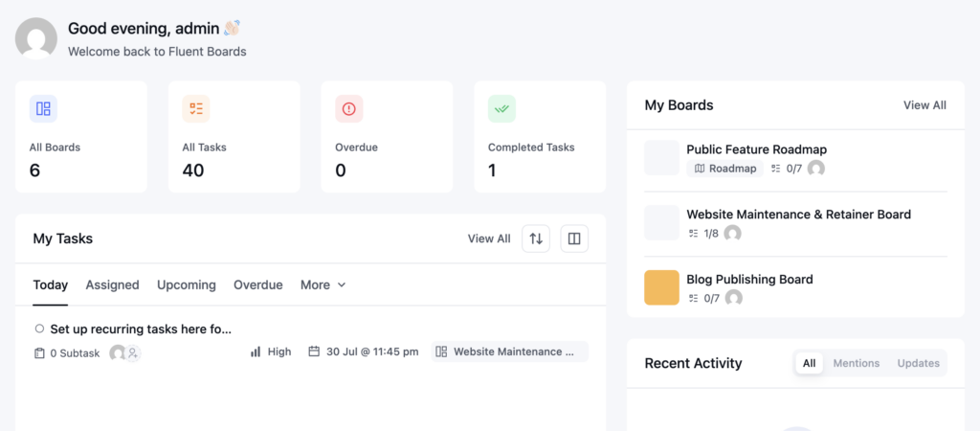
Task: Click the 0/7 count under Blog Publishing Board
Action: pos(712,299)
